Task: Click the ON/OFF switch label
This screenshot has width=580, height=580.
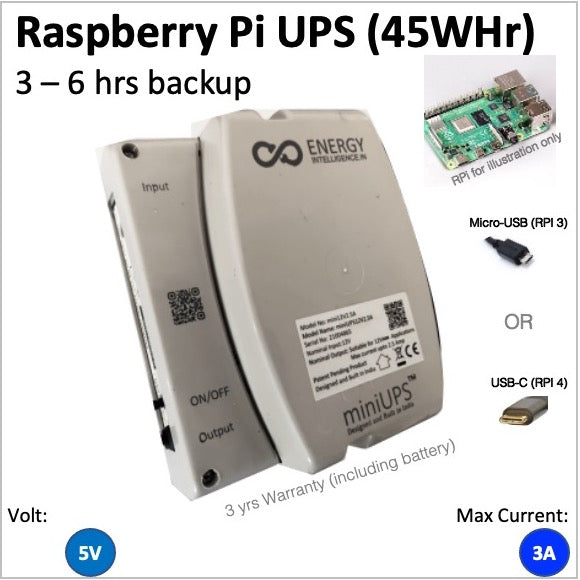Action: tap(210, 395)
